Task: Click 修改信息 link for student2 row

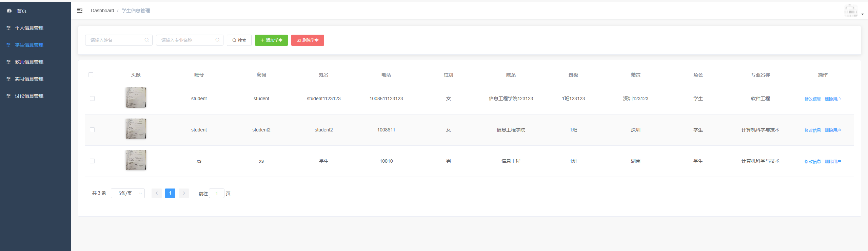Action: click(812, 130)
